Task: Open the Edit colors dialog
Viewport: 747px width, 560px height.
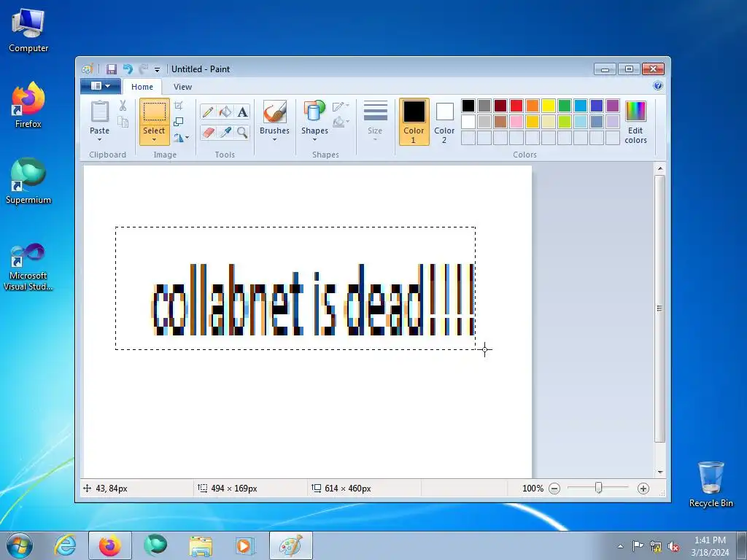Action: (x=635, y=122)
